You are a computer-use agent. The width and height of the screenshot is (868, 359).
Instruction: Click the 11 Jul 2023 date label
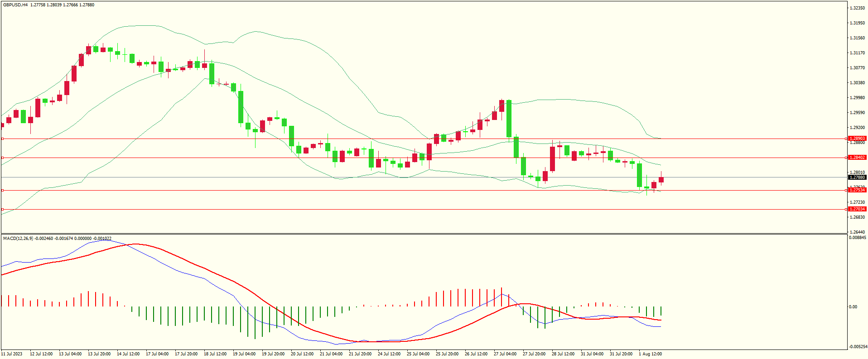pos(12,354)
